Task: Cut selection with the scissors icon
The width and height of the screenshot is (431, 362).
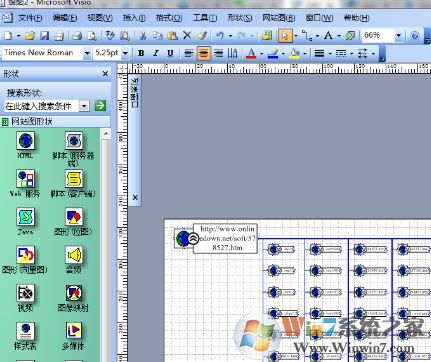Action: coord(143,35)
